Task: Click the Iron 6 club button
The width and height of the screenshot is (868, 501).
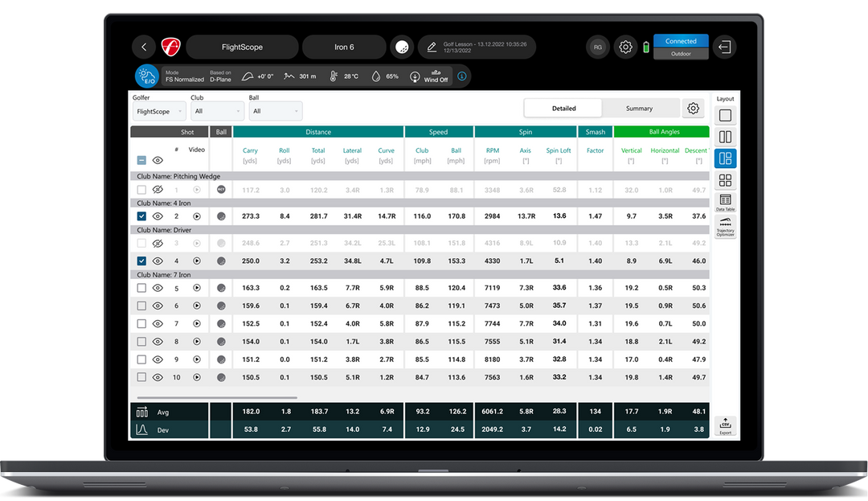Action: click(344, 47)
